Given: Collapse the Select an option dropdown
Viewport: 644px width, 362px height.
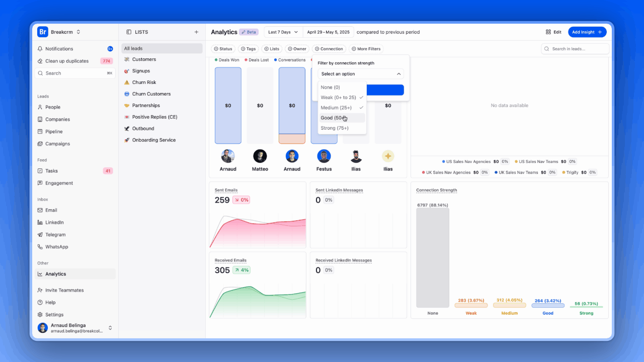Looking at the screenshot, I should (361, 74).
